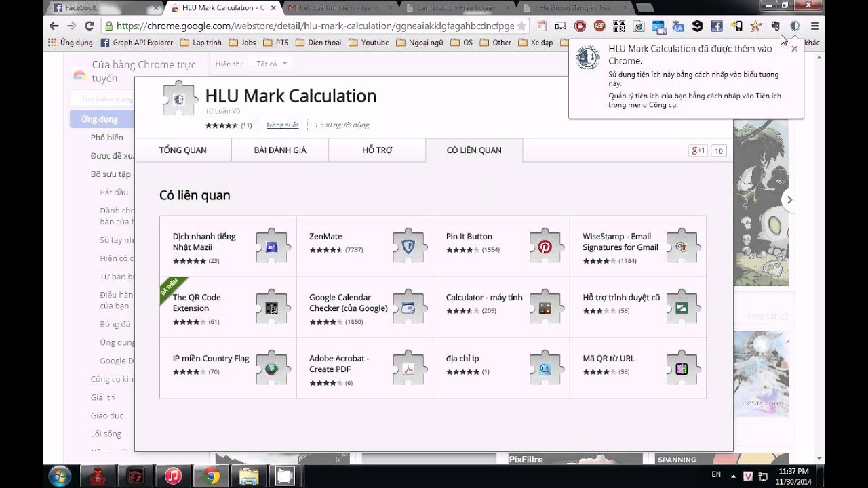
Task: Select Ứng dụng in the store sidebar
Action: (x=102, y=119)
